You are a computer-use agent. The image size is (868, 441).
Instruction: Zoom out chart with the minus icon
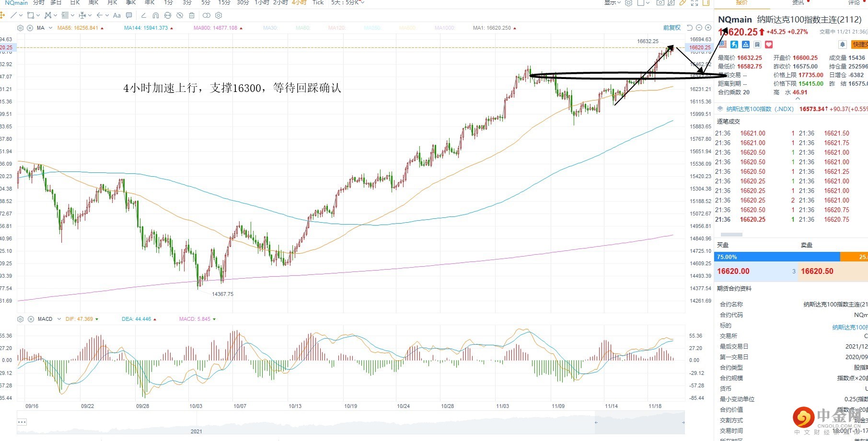[699, 28]
